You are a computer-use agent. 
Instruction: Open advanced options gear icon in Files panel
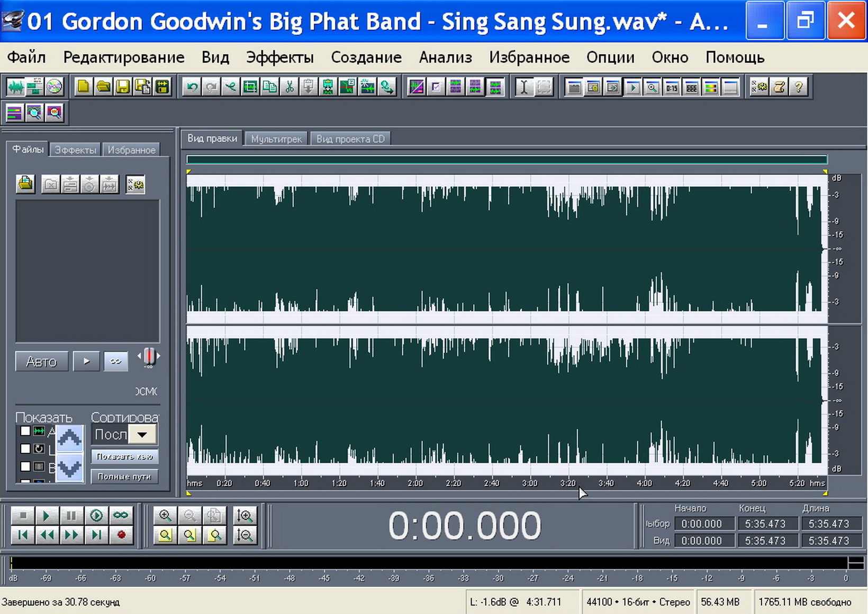(x=135, y=185)
